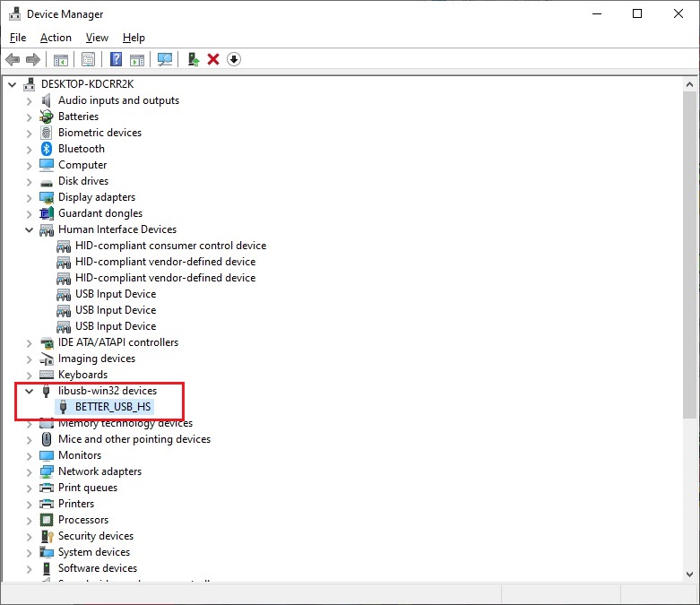700x605 pixels.
Task: Select Memory technology devices label
Action: point(125,423)
